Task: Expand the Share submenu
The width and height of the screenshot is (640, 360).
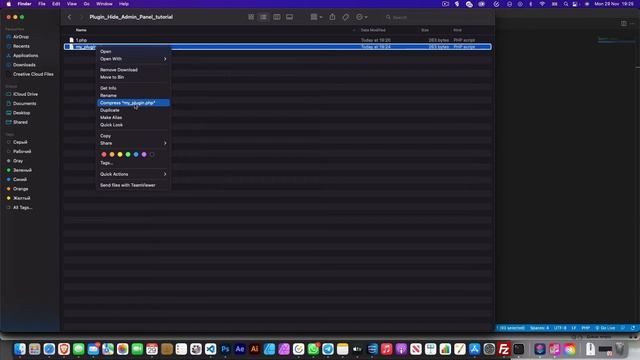Action: (x=133, y=143)
